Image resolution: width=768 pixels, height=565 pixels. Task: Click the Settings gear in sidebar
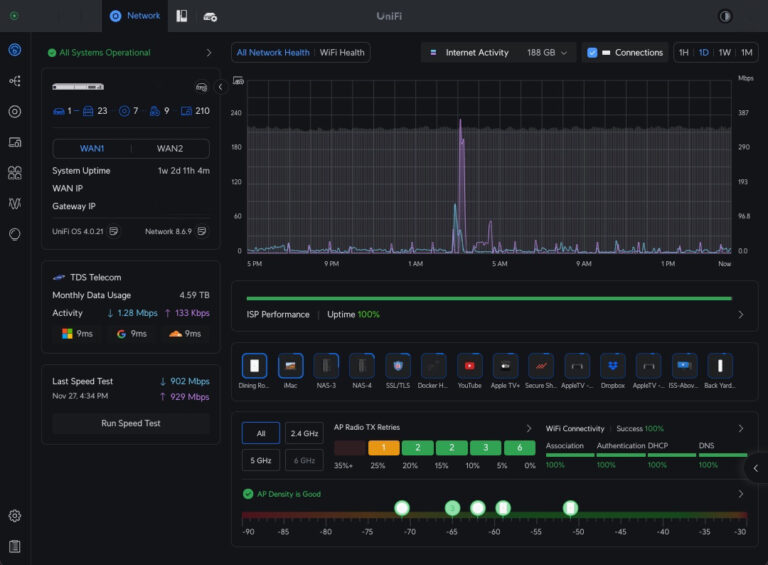15,516
